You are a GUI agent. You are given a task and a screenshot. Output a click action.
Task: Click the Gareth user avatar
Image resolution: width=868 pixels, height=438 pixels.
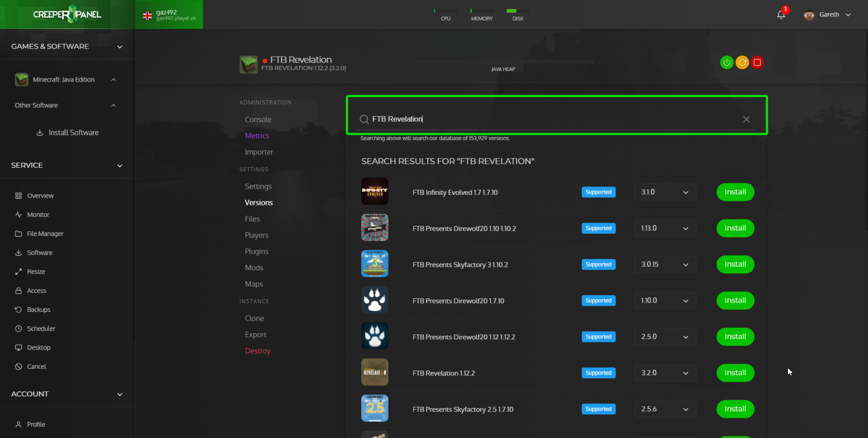click(x=809, y=15)
